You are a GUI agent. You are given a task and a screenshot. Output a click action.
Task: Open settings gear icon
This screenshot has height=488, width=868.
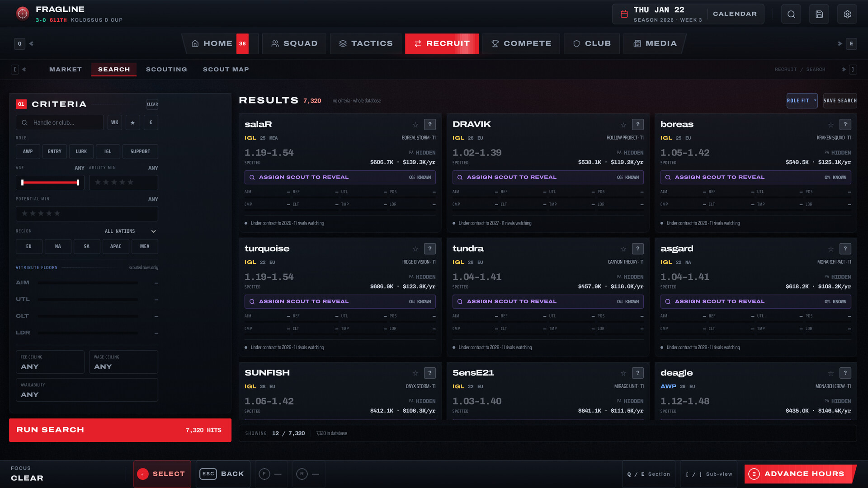point(847,14)
